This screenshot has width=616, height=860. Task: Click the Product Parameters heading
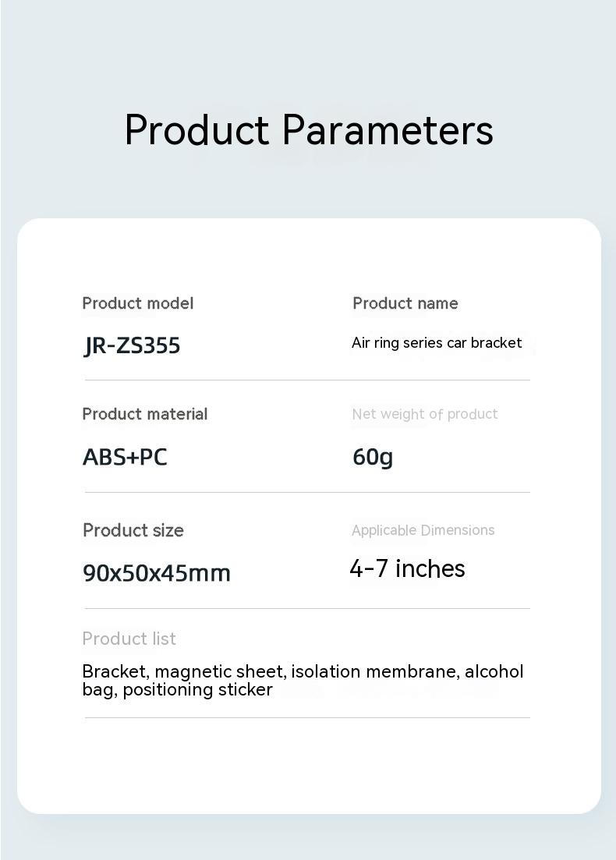(x=309, y=129)
